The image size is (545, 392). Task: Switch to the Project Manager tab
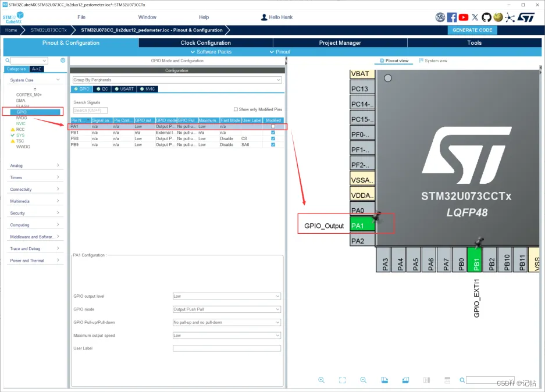click(x=340, y=42)
